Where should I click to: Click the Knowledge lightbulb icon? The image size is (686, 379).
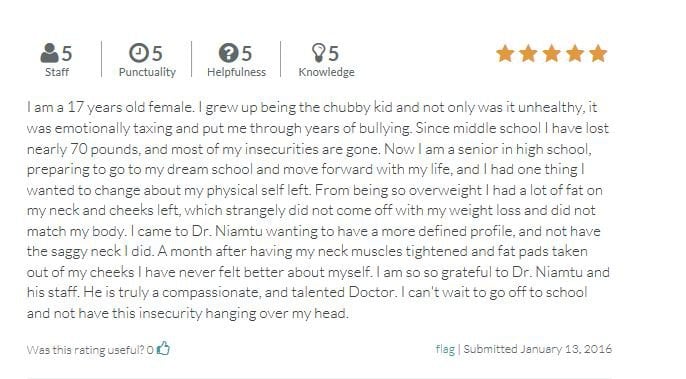[318, 53]
